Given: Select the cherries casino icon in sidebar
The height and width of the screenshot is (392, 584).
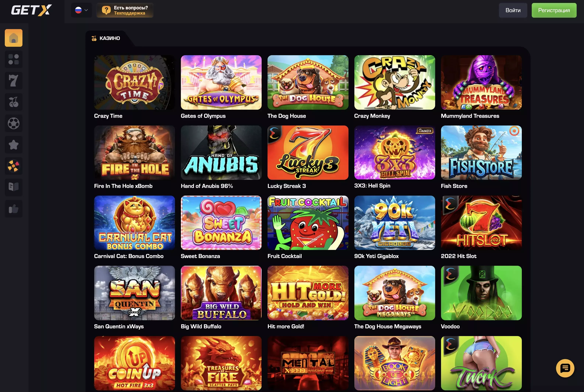Looking at the screenshot, I should (13, 102).
